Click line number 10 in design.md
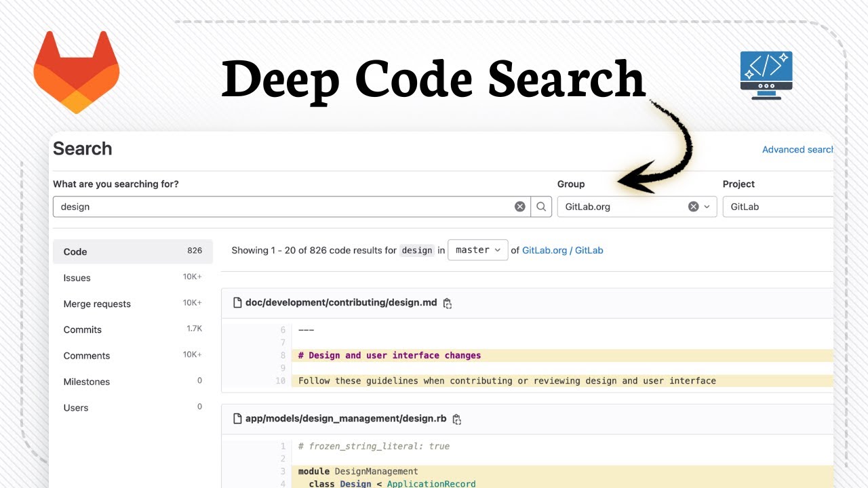Screen dimensions: 868x488 click(280, 381)
